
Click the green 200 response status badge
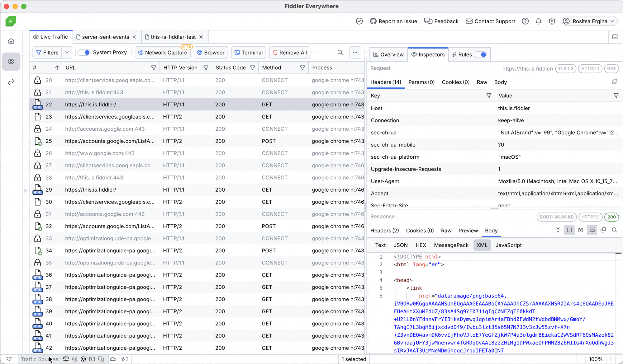612,217
